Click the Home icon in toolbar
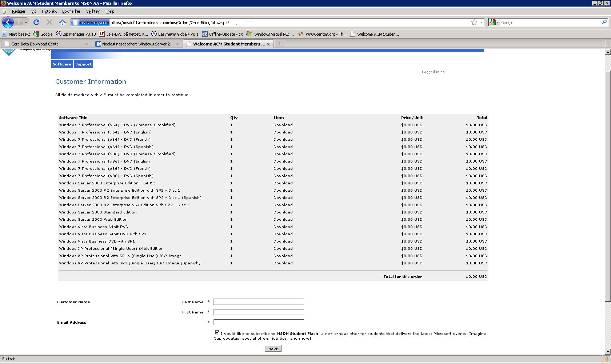The height and width of the screenshot is (364, 611). pos(63,22)
